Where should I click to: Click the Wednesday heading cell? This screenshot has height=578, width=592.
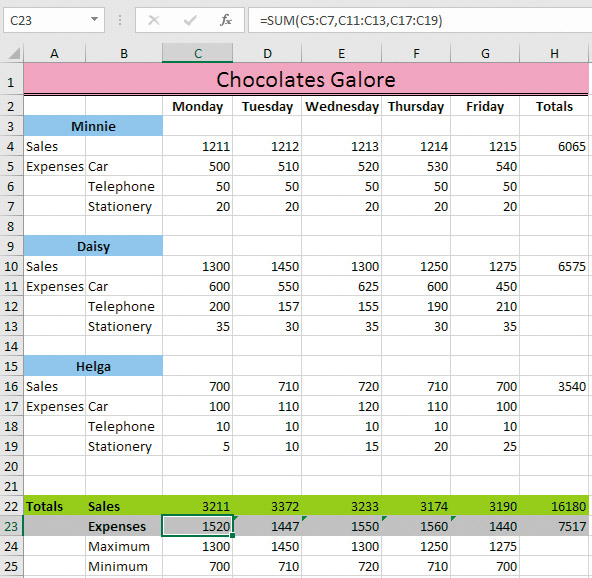[342, 106]
